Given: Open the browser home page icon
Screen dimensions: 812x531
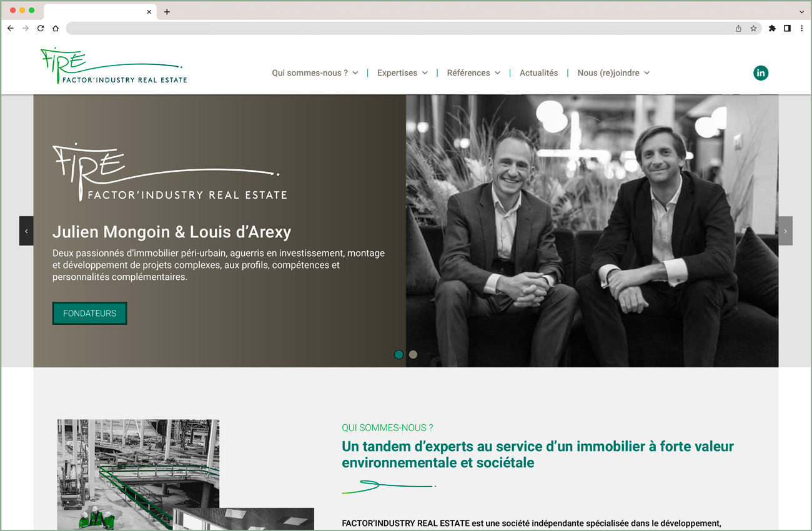Looking at the screenshot, I should (56, 28).
